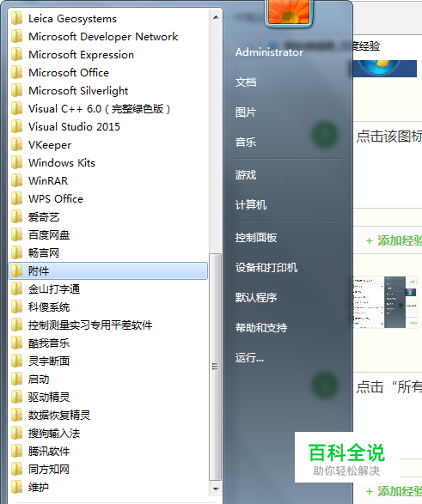The width and height of the screenshot is (422, 504).
Task: Click the programs list scroll down arrow
Action: pos(216,489)
